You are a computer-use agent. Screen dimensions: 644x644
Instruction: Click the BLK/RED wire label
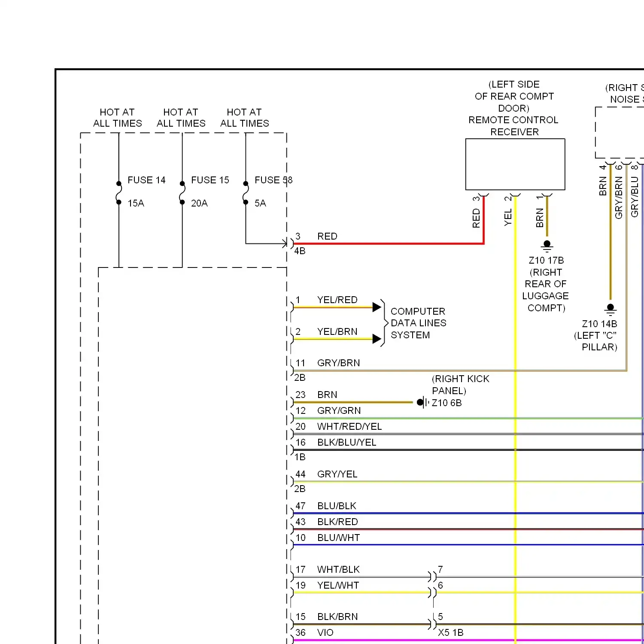click(x=337, y=522)
